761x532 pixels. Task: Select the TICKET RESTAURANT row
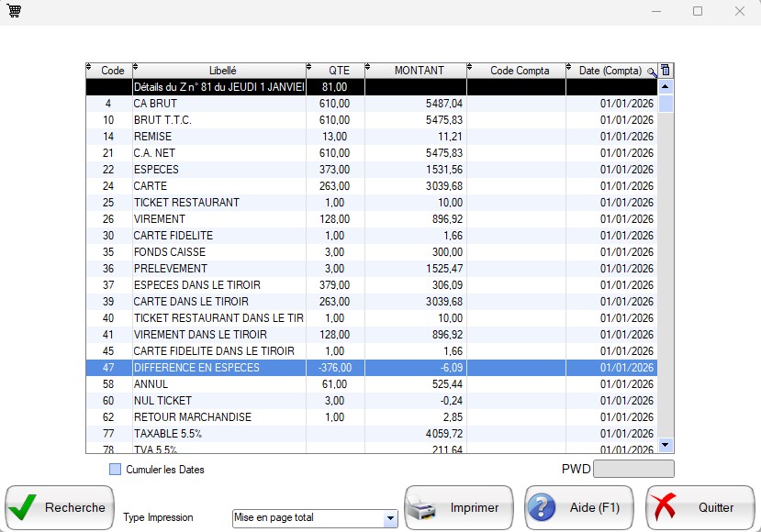tap(218, 203)
